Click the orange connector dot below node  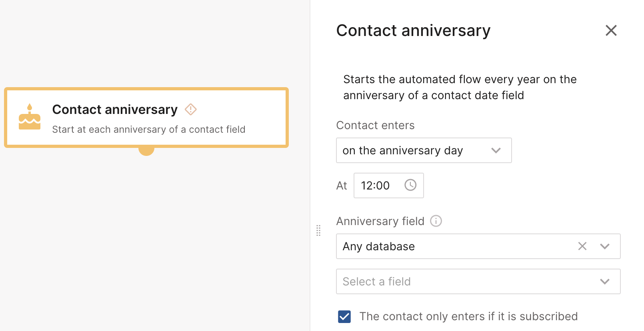(146, 150)
